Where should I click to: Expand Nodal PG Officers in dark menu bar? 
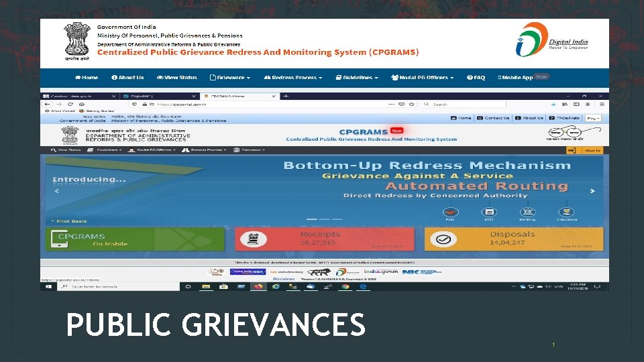(152, 150)
